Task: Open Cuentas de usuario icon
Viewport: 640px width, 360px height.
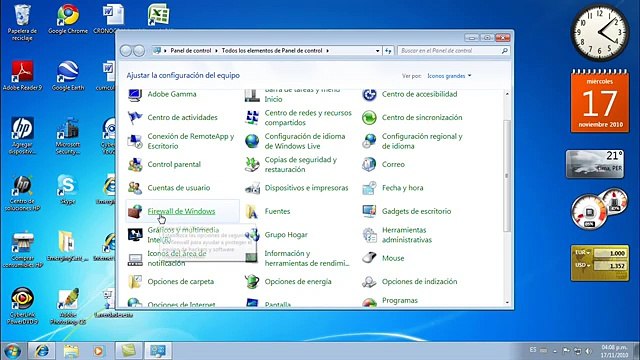Action: coord(135,188)
